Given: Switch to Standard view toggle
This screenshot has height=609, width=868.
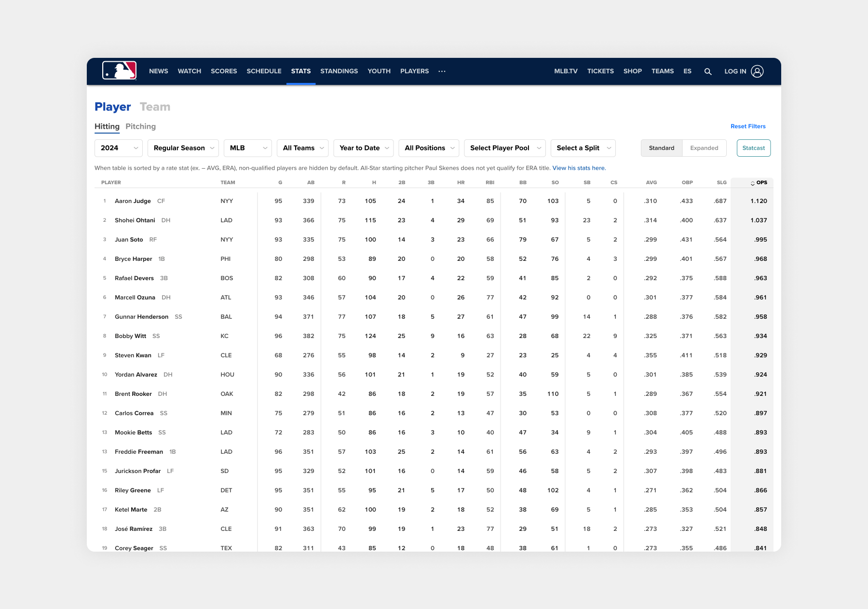Looking at the screenshot, I should (662, 148).
